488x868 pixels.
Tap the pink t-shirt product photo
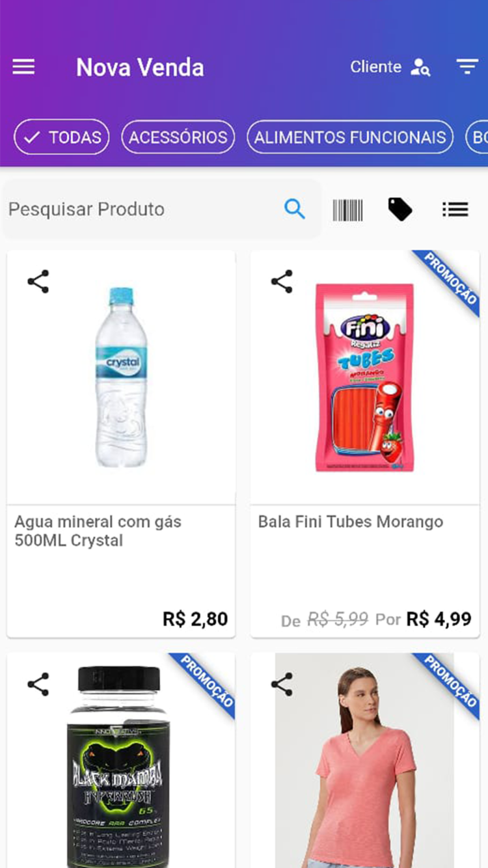click(364, 768)
